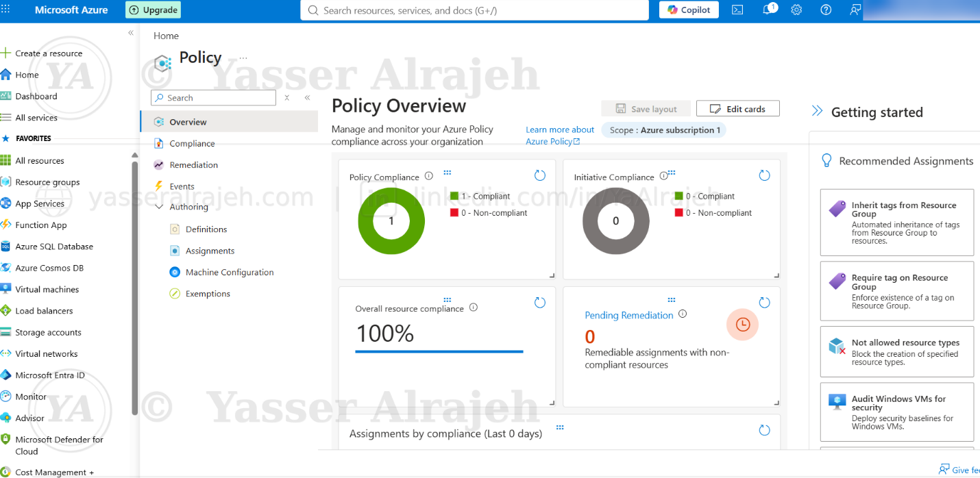Click the All resources grid icon
980x478 pixels.
(x=5, y=160)
